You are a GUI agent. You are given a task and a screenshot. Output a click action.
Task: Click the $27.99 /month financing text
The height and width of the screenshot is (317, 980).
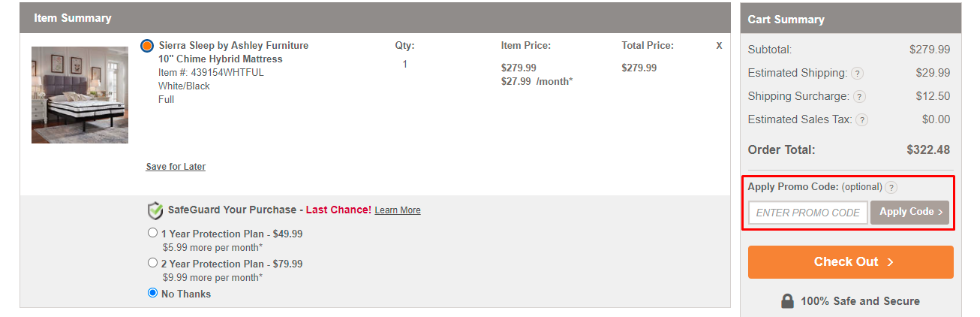tap(537, 81)
